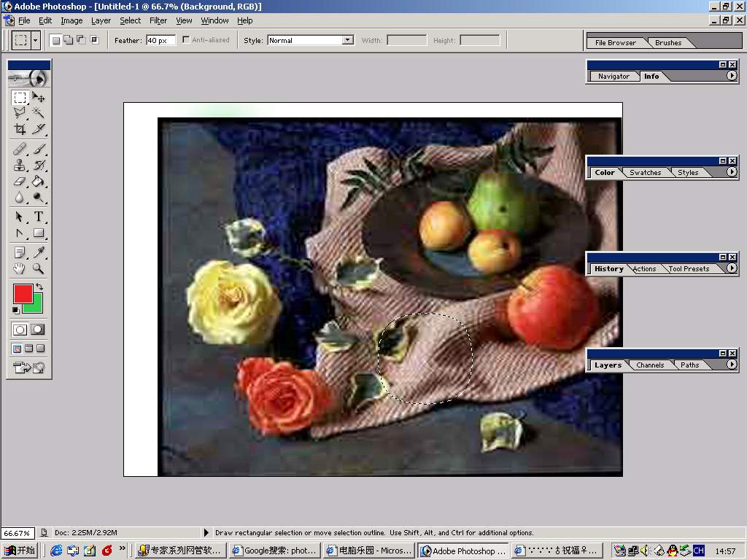Switch to Standard editing mode
The height and width of the screenshot is (560, 747).
pyautogui.click(x=20, y=330)
